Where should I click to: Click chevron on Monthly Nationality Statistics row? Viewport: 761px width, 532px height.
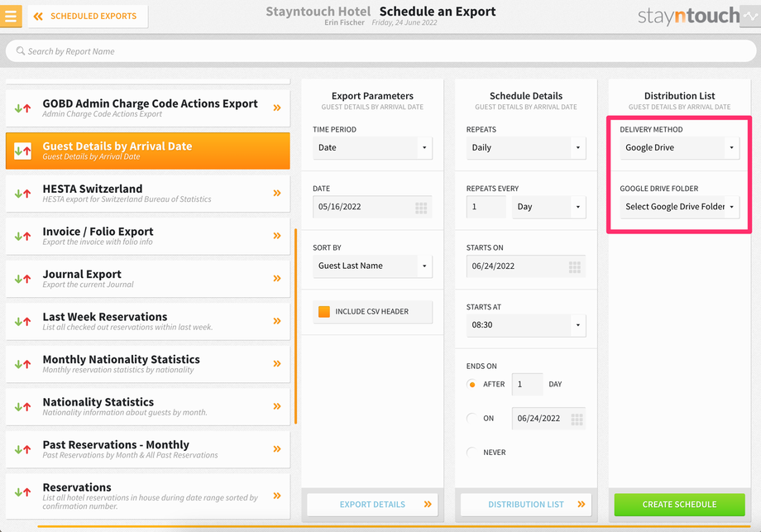(277, 363)
